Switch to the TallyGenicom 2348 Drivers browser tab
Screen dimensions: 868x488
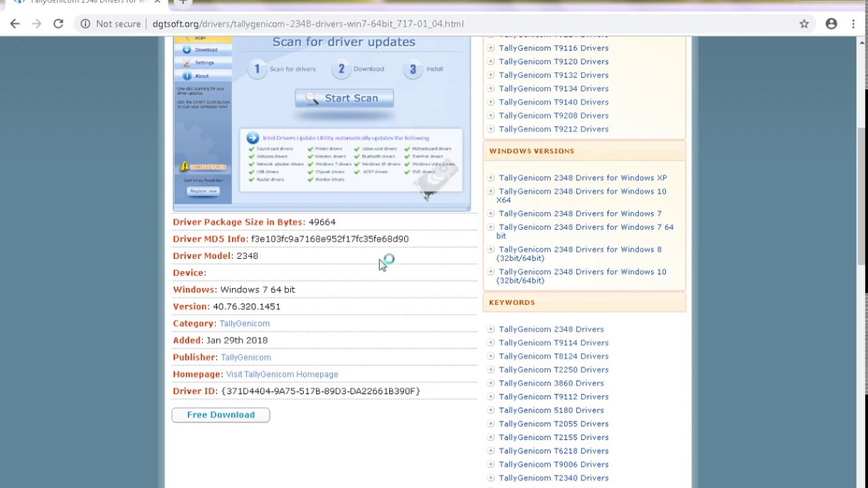click(x=88, y=3)
